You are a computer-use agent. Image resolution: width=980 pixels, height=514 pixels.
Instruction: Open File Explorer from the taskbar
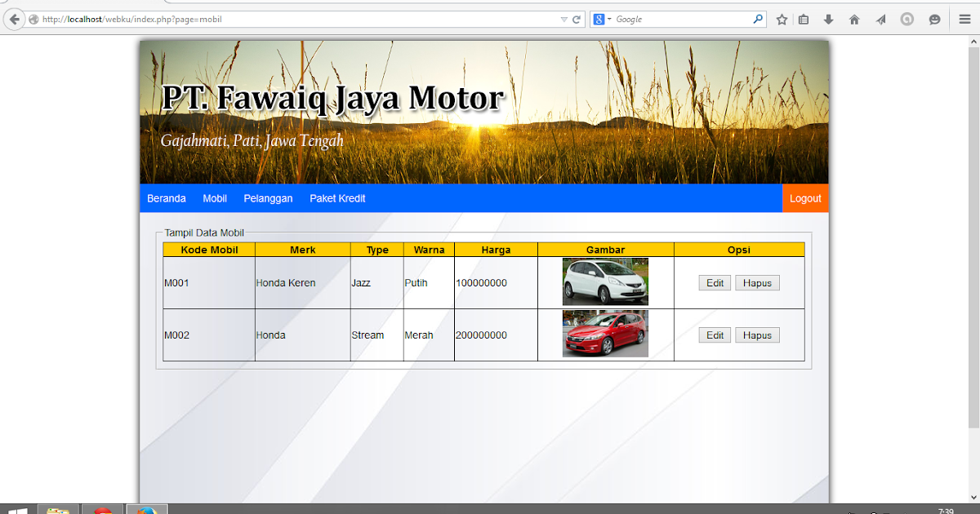click(58, 510)
